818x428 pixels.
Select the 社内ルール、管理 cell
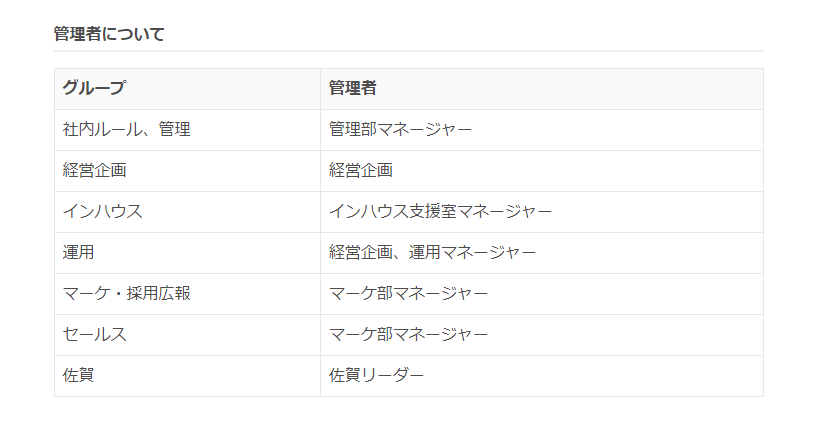pos(187,130)
